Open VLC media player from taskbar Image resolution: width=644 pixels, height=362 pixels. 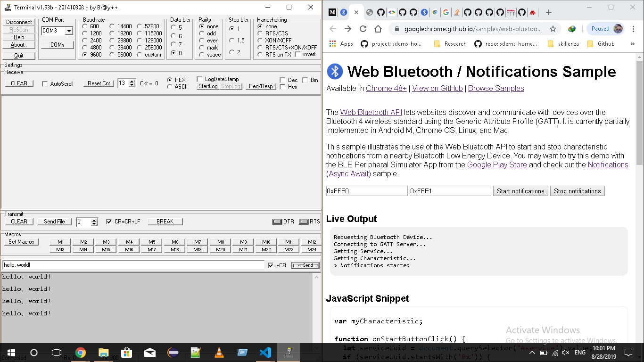(219, 353)
